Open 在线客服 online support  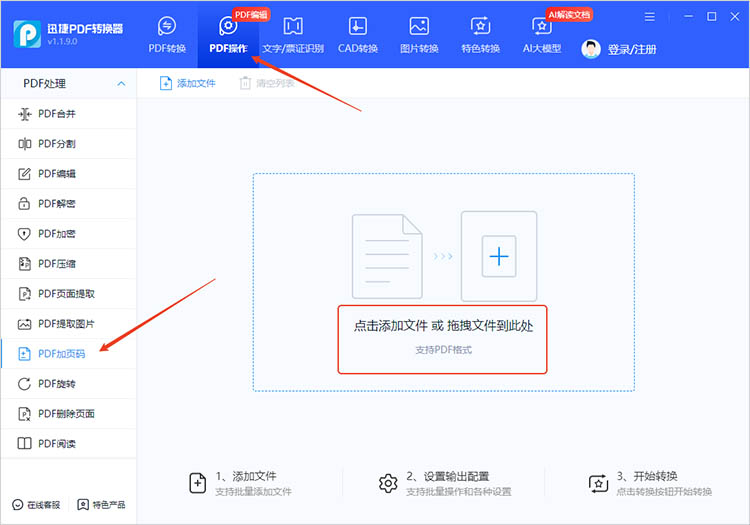pyautogui.click(x=36, y=505)
